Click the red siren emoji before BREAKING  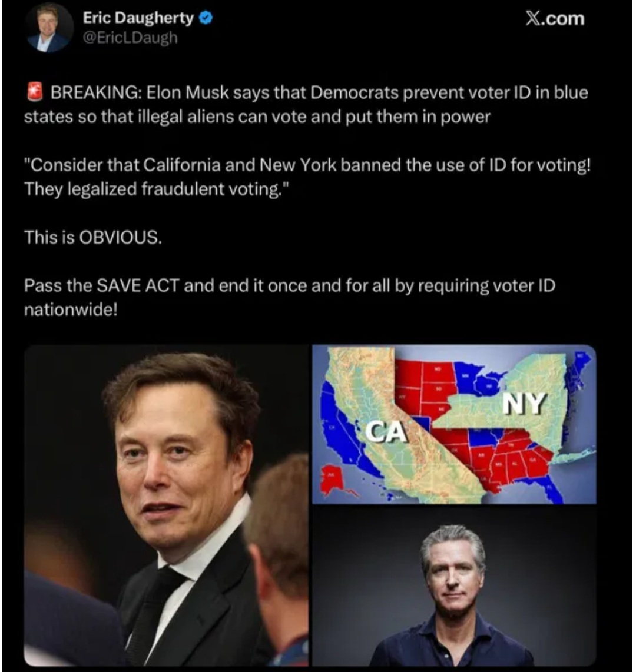(x=35, y=92)
